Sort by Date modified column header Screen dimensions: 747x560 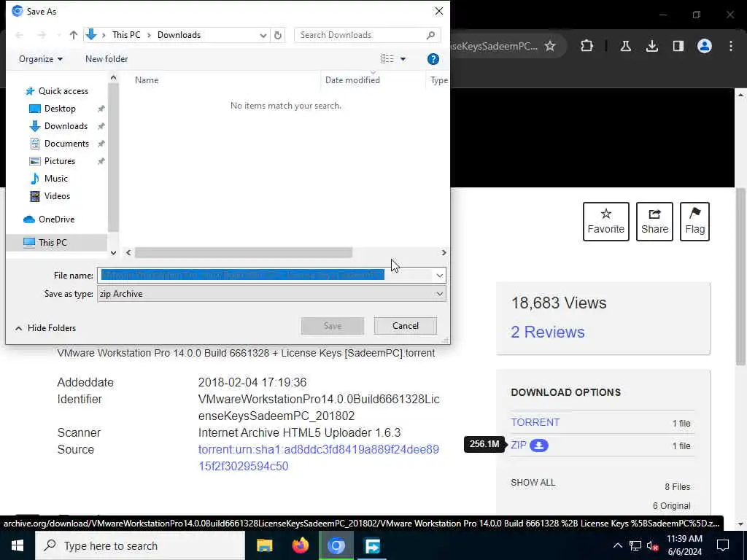(x=352, y=80)
